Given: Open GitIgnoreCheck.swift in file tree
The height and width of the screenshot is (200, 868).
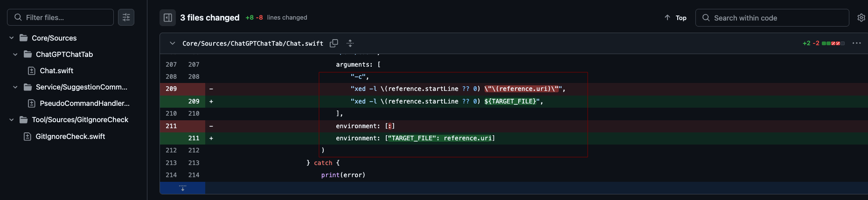Looking at the screenshot, I should 70,136.
